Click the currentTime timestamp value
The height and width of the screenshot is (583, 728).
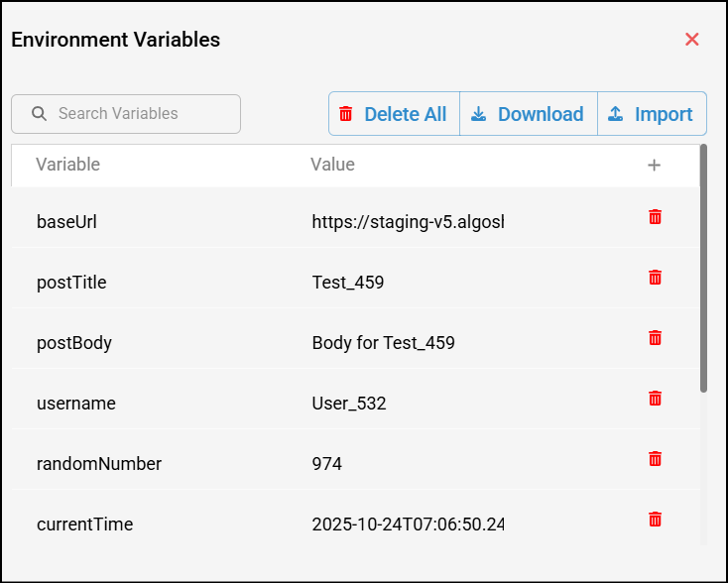[408, 525]
